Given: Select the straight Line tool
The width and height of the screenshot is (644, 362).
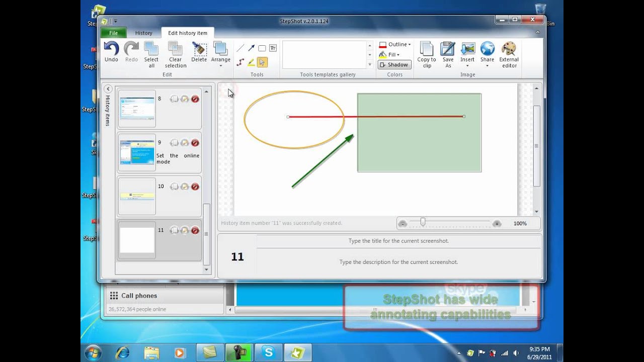Looking at the screenshot, I should click(x=240, y=48).
